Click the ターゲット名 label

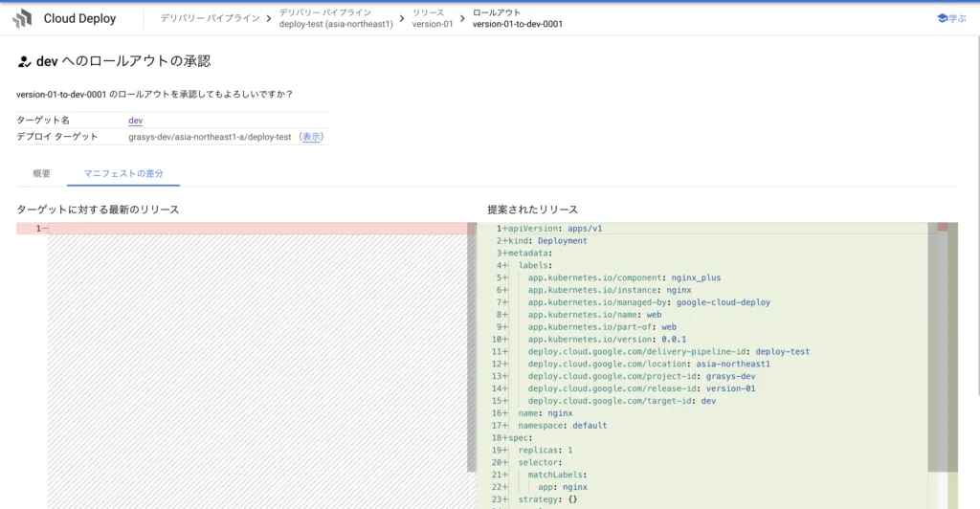43,120
